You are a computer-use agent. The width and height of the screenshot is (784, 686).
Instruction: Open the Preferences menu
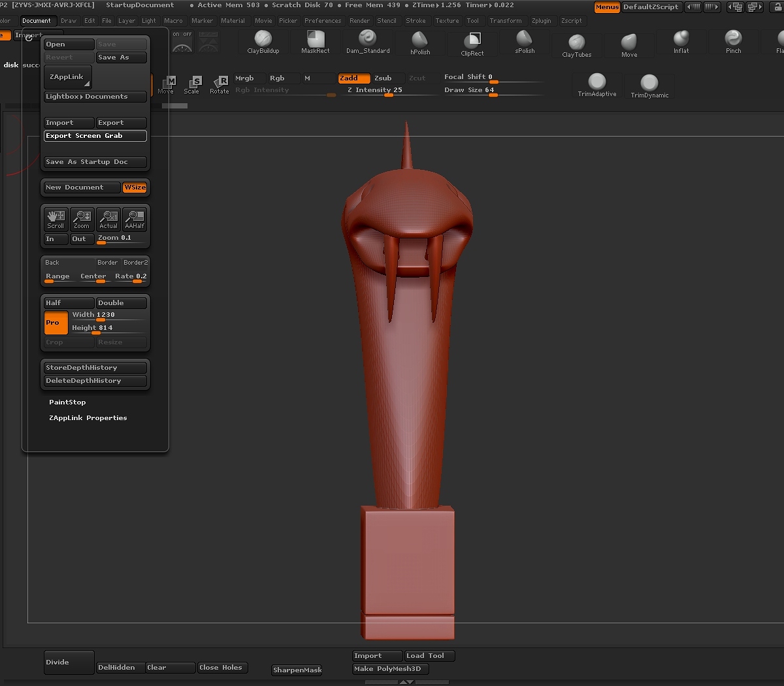[x=323, y=21]
